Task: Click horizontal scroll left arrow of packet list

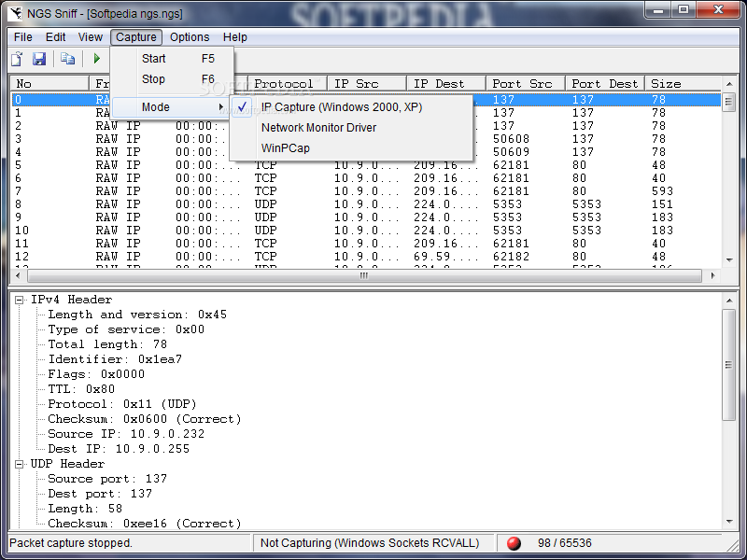Action: 18,275
